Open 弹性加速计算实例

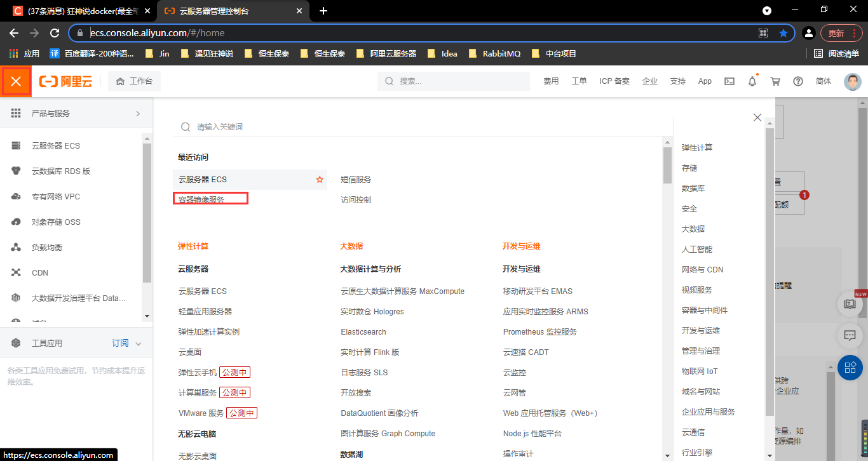[209, 332]
